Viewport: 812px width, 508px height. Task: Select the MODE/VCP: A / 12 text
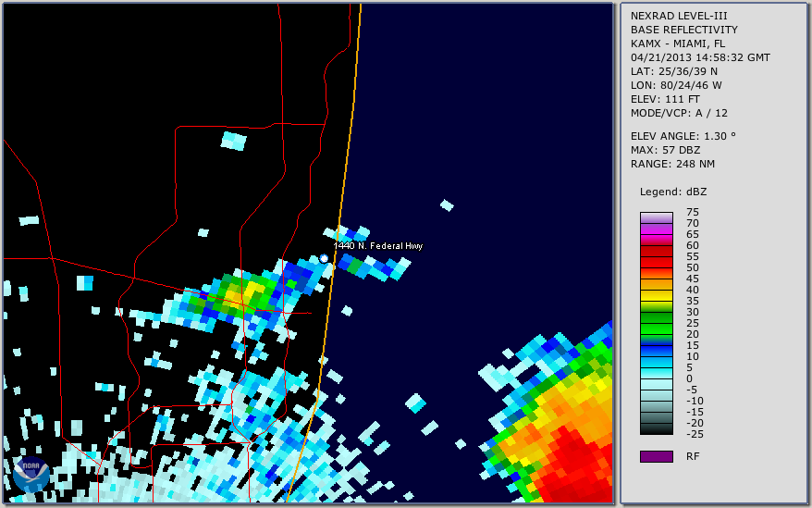(679, 113)
